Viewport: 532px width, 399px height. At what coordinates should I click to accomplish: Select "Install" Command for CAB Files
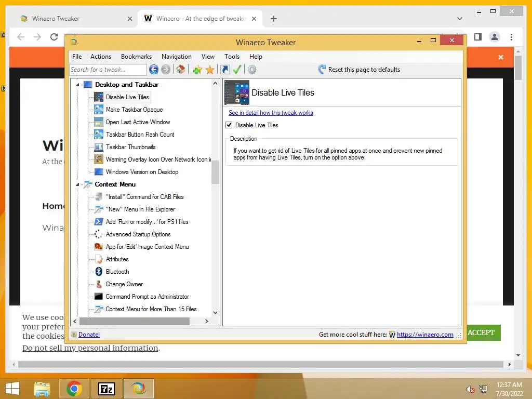(x=144, y=197)
